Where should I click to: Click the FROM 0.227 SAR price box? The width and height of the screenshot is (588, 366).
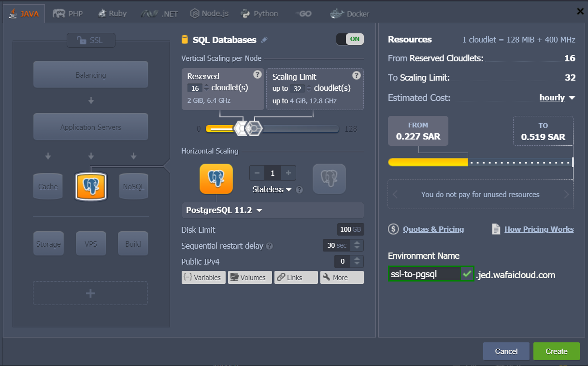click(x=418, y=130)
